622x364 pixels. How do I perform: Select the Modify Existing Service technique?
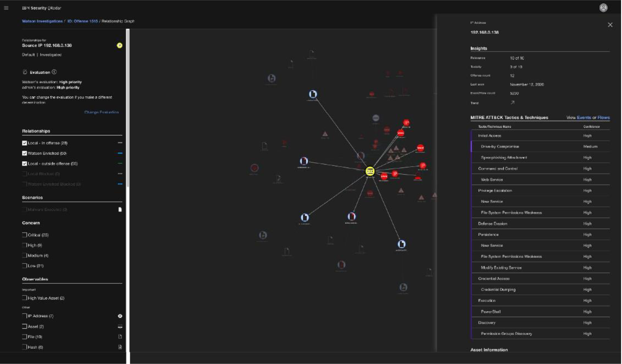(540, 268)
